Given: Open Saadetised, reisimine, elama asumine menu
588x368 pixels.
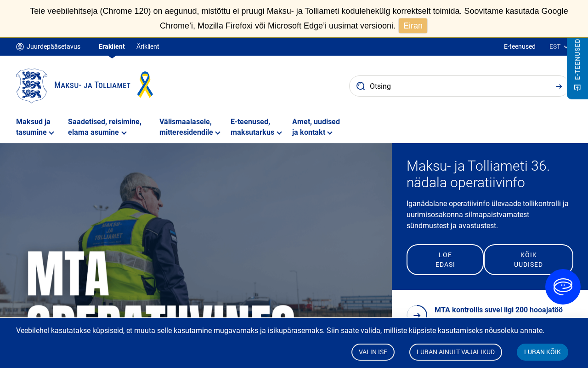Looking at the screenshot, I should point(105,127).
